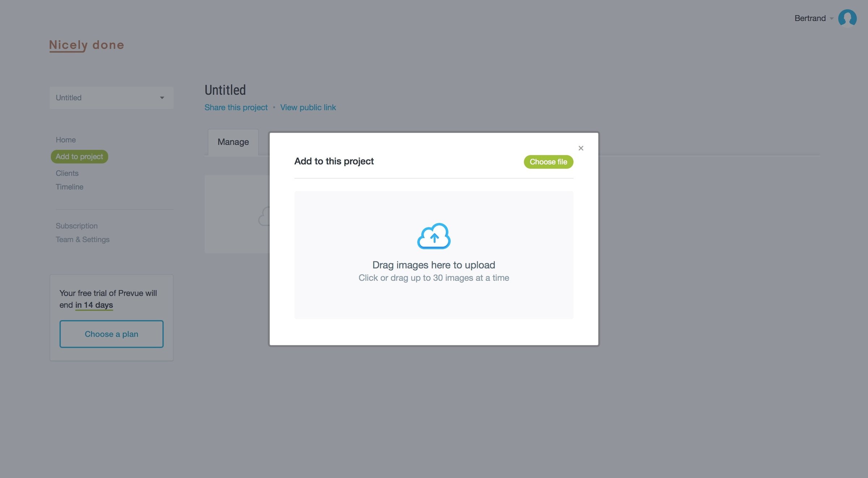868x478 pixels.
Task: Follow the View public link
Action: [308, 107]
